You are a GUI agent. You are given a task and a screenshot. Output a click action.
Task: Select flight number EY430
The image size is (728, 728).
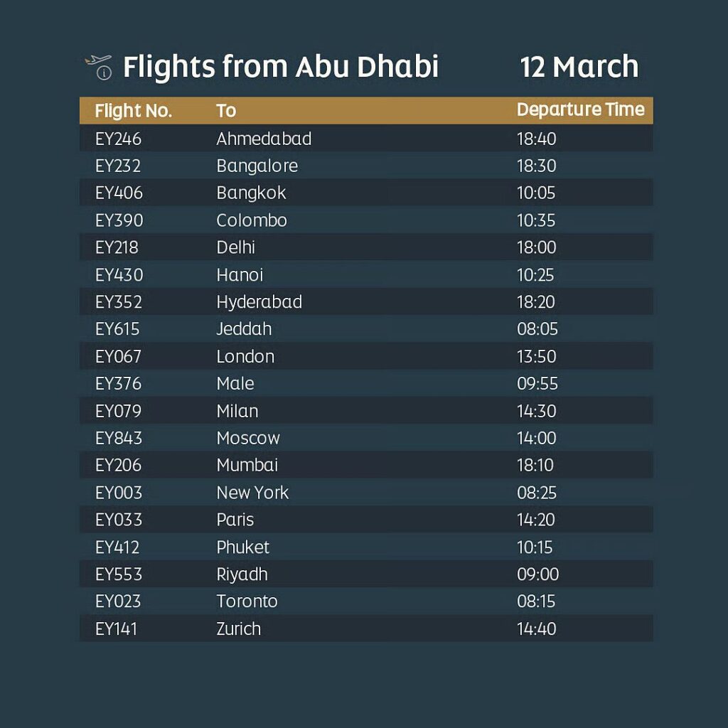pos(119,275)
